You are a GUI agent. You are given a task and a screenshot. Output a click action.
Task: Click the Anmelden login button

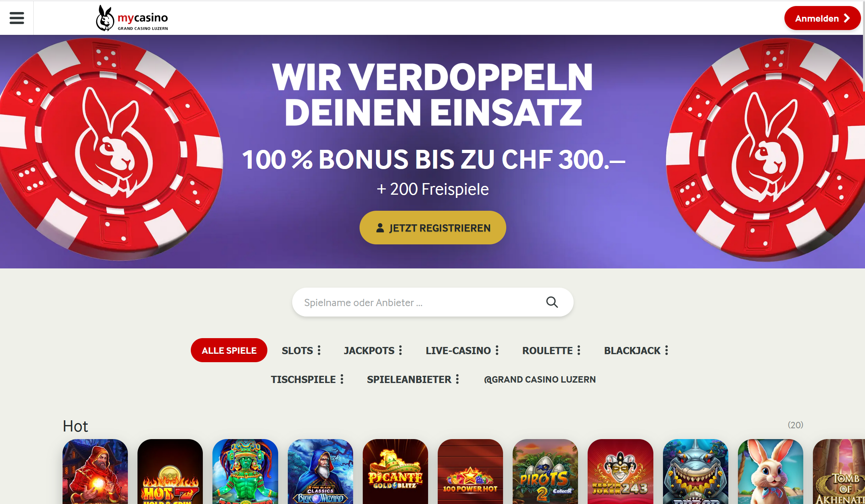point(822,18)
